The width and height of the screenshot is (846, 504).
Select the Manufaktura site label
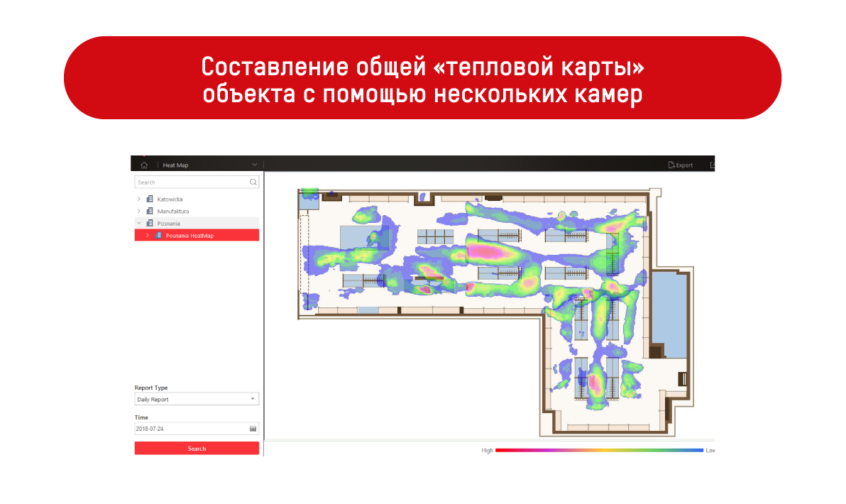coord(173,212)
